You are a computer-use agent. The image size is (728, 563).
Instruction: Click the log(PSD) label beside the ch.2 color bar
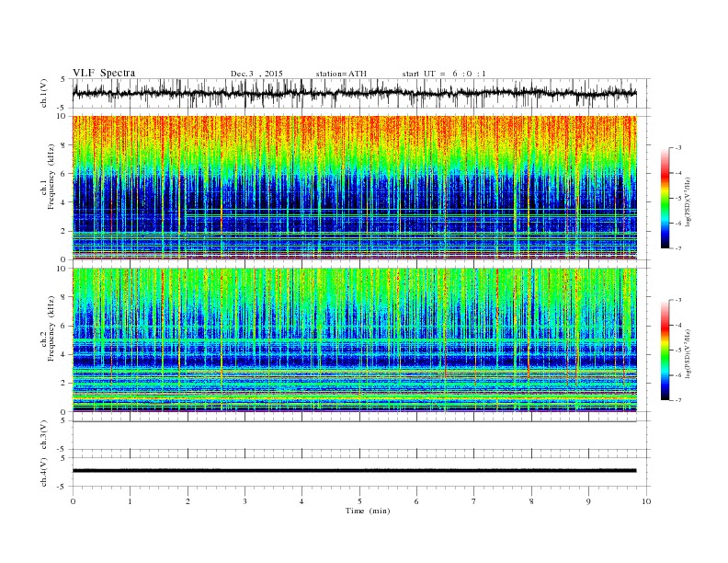pos(688,353)
